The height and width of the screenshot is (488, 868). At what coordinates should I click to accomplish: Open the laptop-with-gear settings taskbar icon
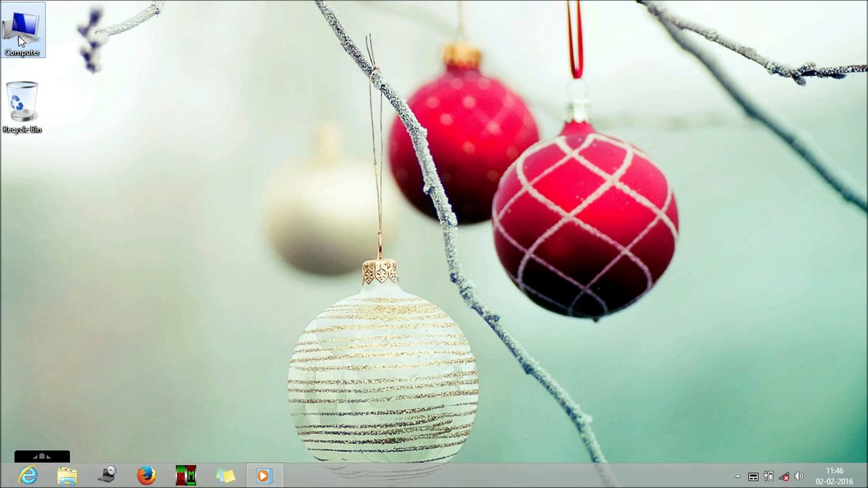pyautogui.click(x=107, y=476)
